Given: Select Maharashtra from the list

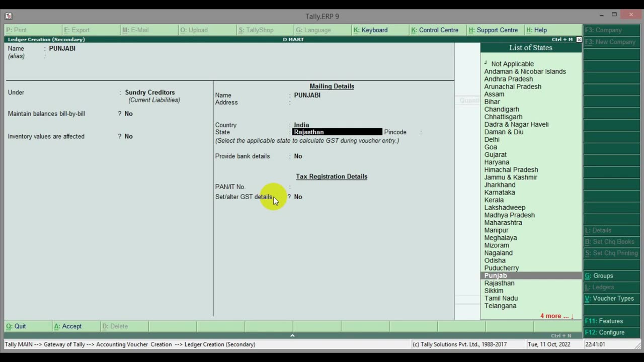Looking at the screenshot, I should click(x=503, y=222).
